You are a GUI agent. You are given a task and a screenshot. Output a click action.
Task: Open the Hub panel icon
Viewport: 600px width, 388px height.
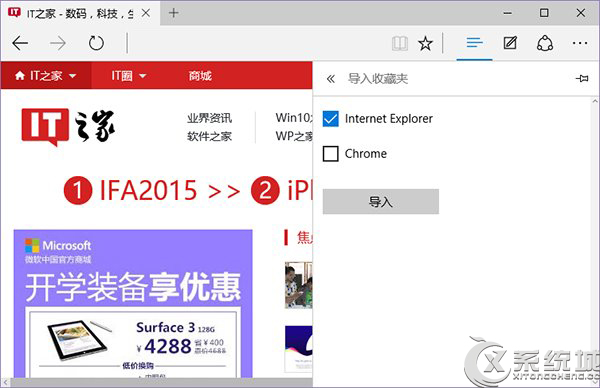pyautogui.click(x=474, y=43)
